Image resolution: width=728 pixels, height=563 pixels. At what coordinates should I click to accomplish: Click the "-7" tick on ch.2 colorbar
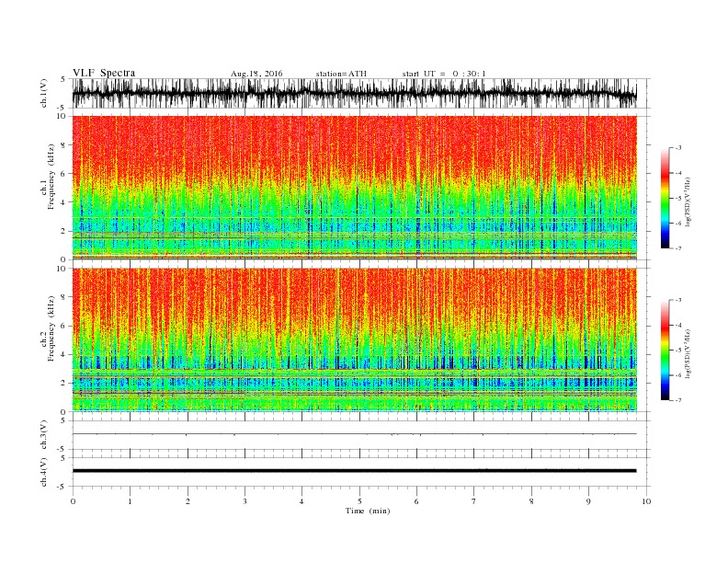[678, 400]
